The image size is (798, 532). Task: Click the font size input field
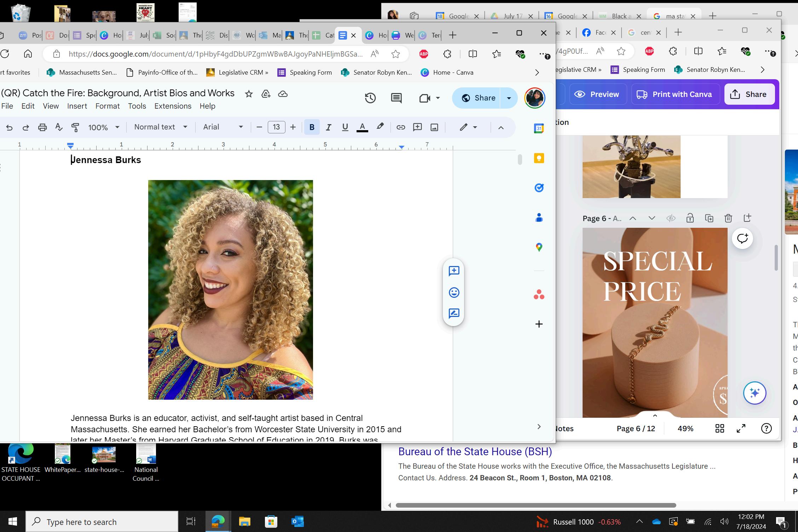[276, 127]
